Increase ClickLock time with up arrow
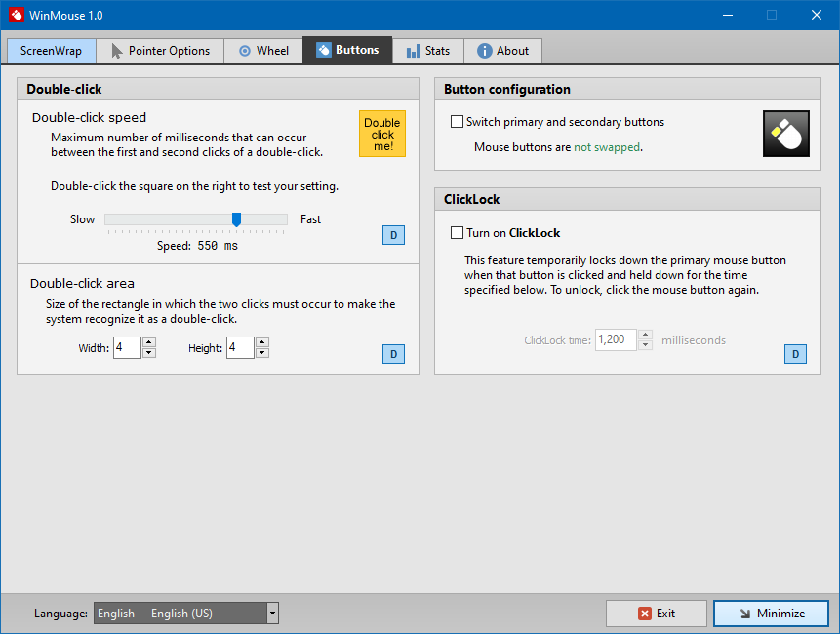840x634 pixels. [646, 335]
